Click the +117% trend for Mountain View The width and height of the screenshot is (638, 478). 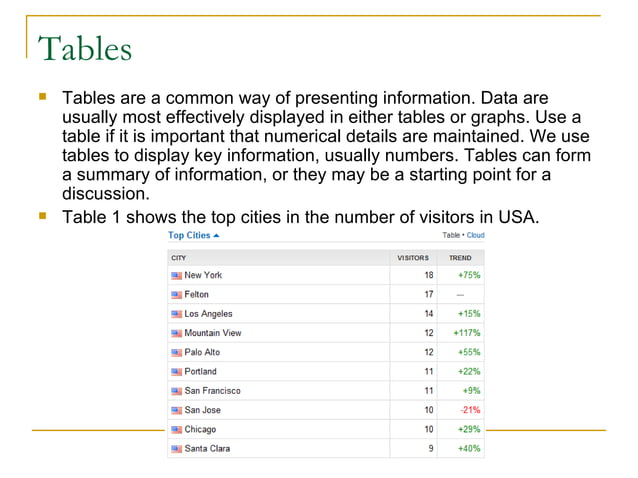pos(466,333)
